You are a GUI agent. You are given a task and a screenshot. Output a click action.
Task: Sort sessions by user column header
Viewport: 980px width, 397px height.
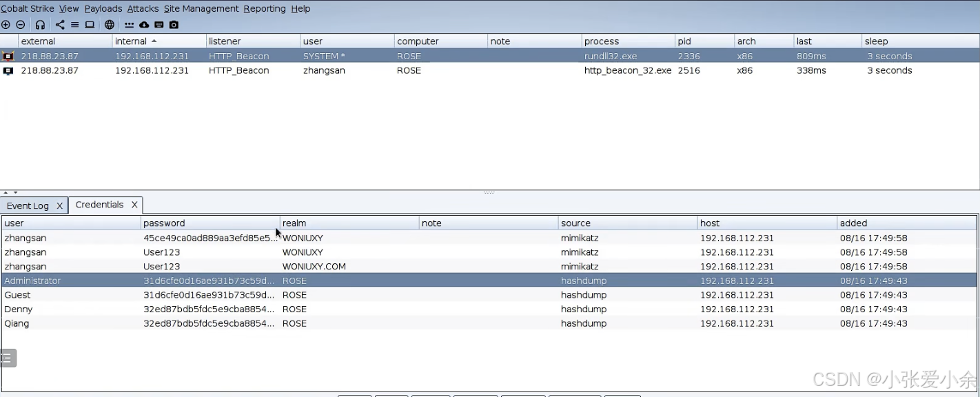(x=347, y=41)
